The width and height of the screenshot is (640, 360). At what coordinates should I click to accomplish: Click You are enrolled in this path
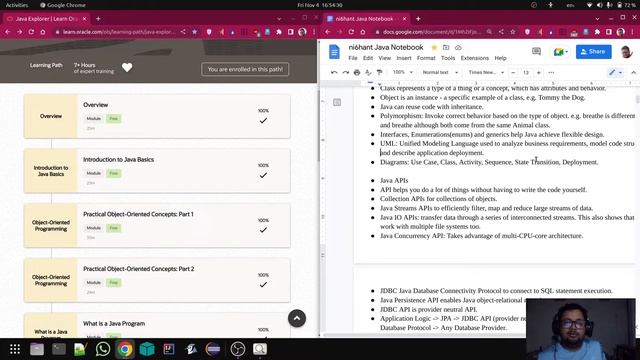pos(245,69)
